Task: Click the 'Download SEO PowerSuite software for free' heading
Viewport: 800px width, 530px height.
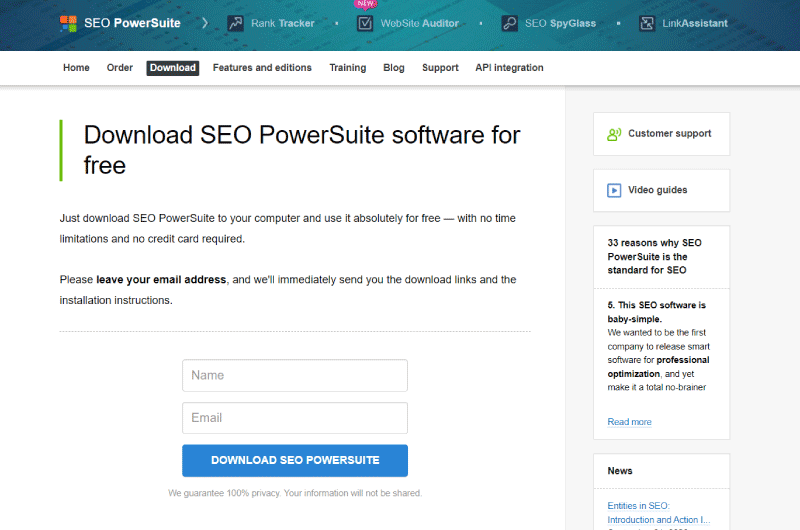Action: pyautogui.click(x=302, y=150)
